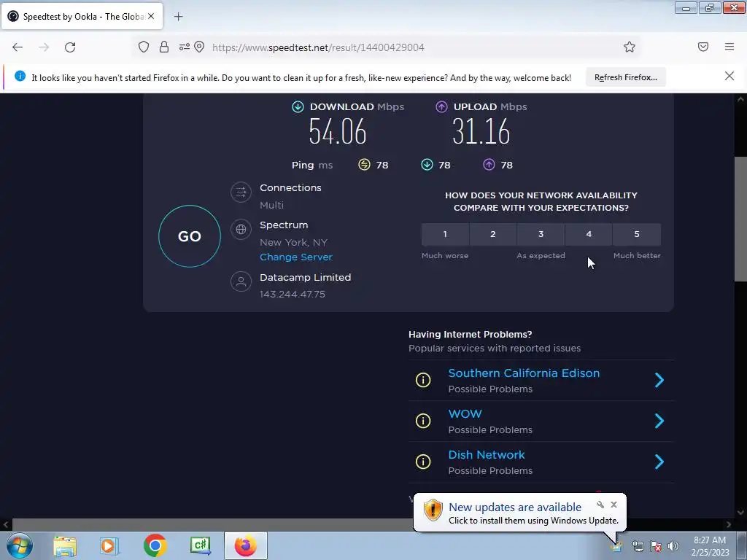
Task: Open the WOW service link
Action: (x=465, y=414)
